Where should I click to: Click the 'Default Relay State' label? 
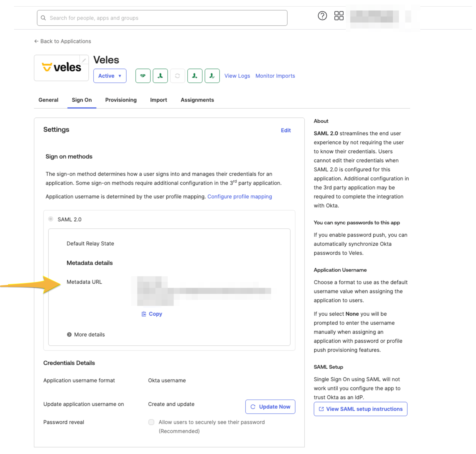pos(90,243)
